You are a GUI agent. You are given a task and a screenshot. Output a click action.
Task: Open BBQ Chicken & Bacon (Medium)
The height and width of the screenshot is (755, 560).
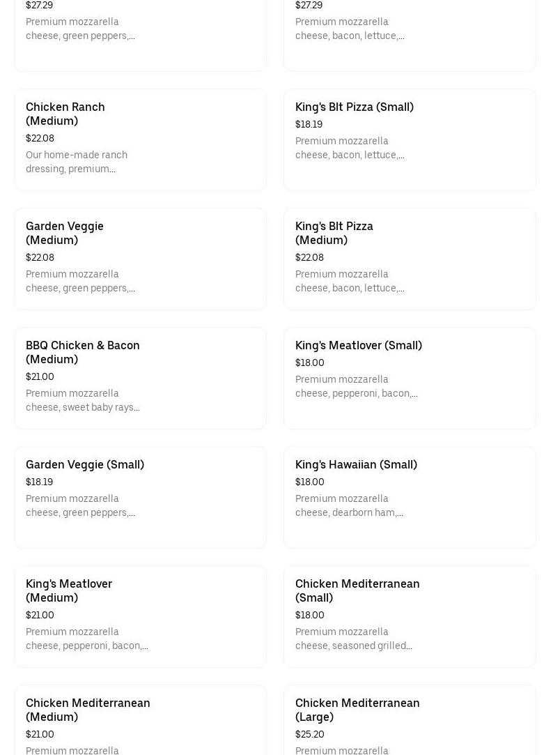tap(140, 378)
